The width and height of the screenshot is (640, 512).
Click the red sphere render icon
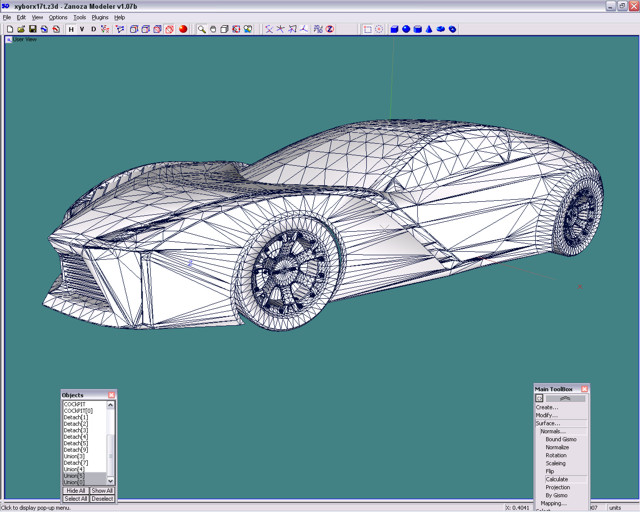click(x=183, y=29)
